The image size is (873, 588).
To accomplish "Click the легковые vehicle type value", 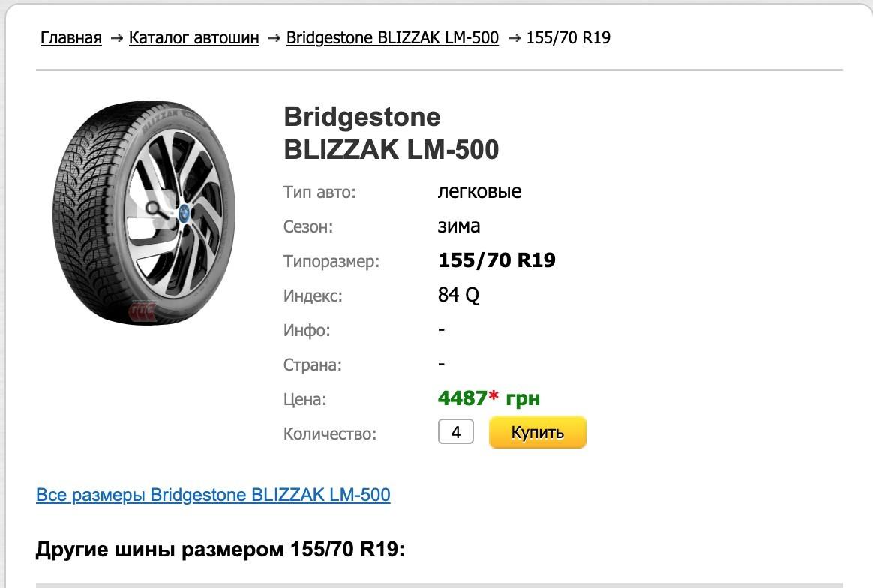I will [478, 192].
